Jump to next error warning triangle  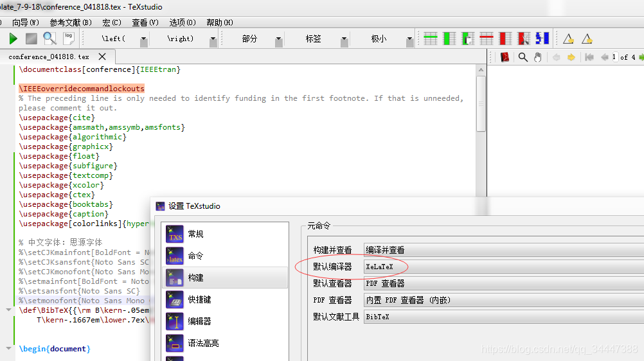[587, 39]
